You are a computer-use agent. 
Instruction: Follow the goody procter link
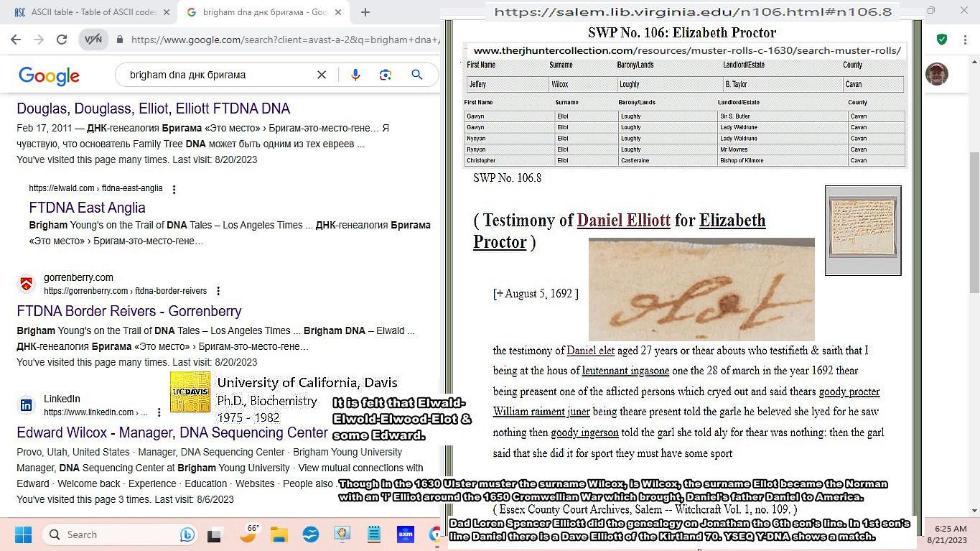tap(849, 392)
